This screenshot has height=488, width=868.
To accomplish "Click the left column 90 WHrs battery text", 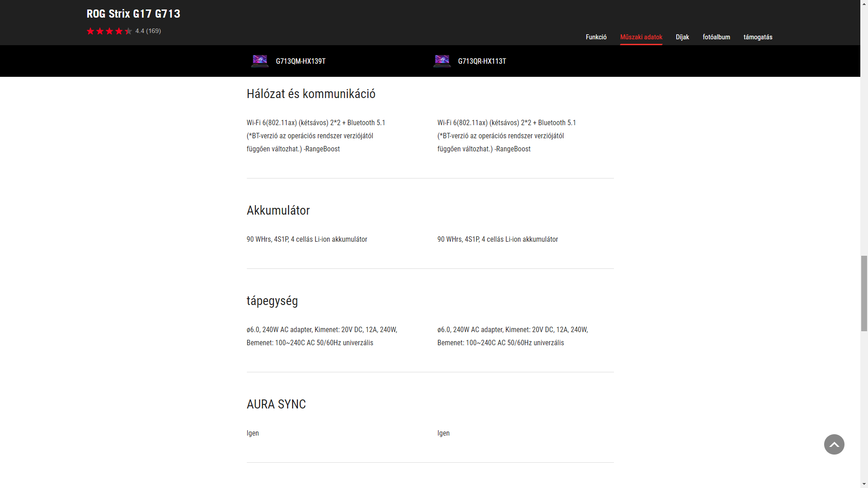I will click(307, 239).
